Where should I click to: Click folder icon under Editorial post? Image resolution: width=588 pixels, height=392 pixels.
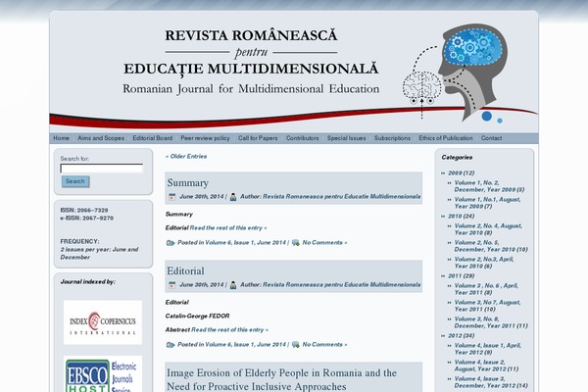click(171, 345)
